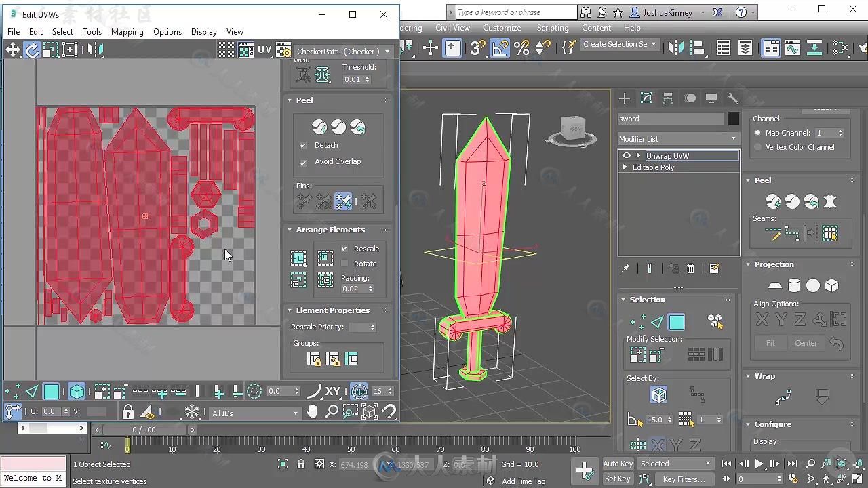The width and height of the screenshot is (868, 488).
Task: Select the Map Channel radio button
Action: (x=758, y=133)
